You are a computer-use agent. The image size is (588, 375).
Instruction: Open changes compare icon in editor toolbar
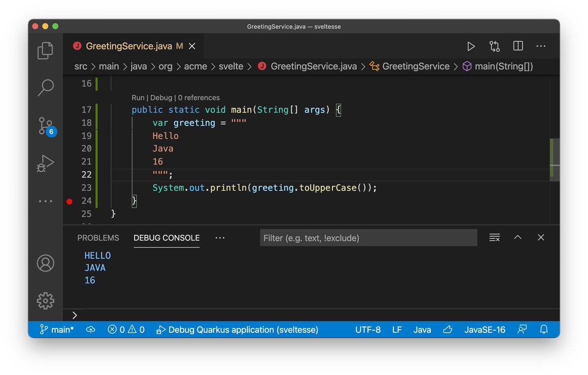click(x=494, y=46)
